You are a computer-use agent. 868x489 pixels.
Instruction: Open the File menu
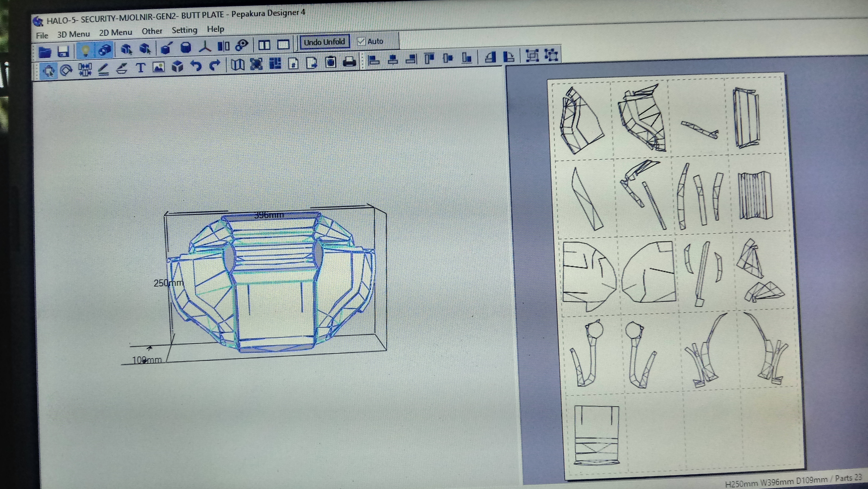tap(42, 35)
